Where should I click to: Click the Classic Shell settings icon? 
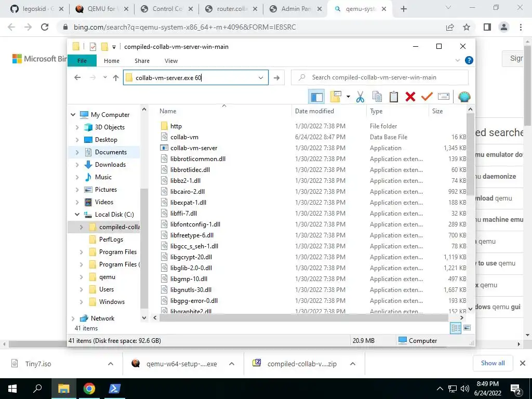464,97
